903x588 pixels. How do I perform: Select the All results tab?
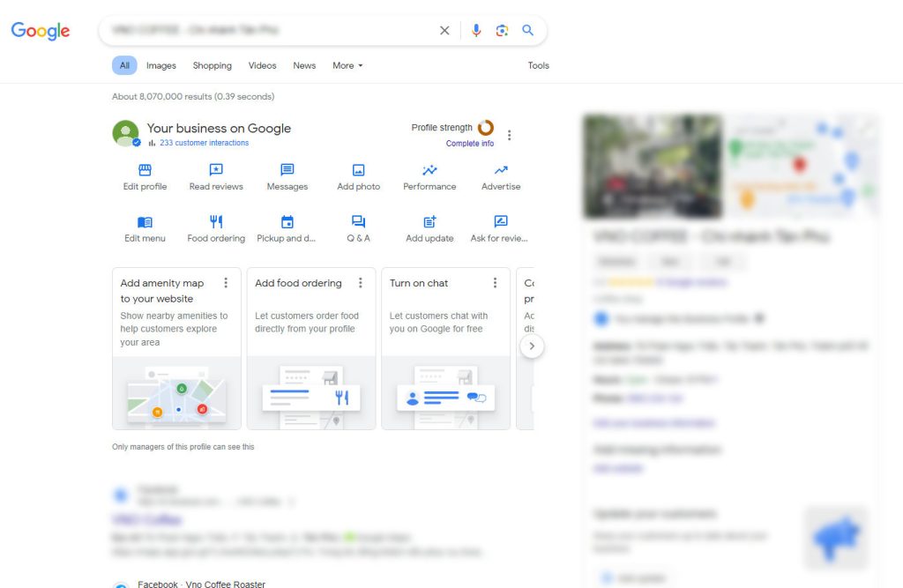124,65
